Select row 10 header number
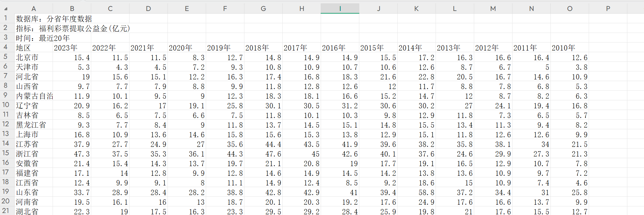Image resolution: width=644 pixels, height=215 pixels. click(6, 105)
